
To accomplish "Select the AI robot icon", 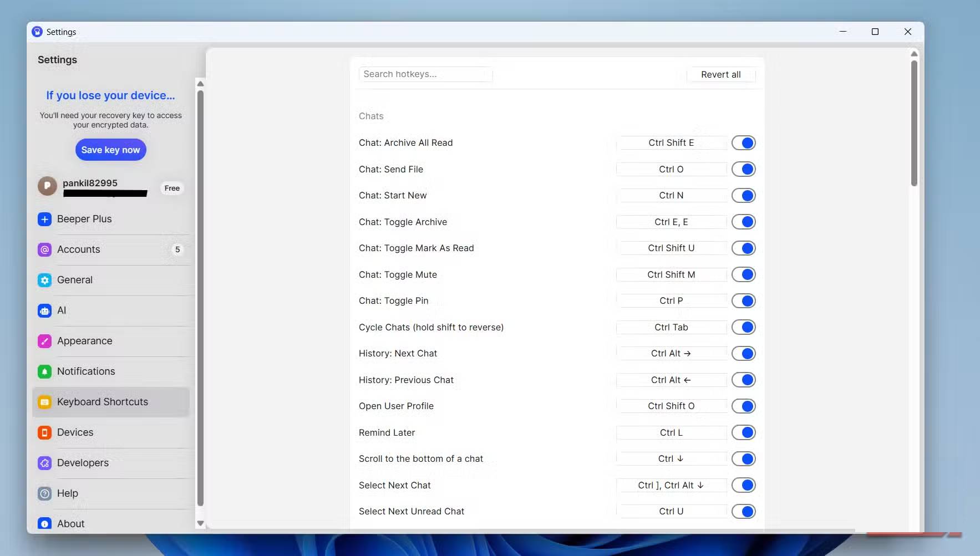I will coord(44,310).
